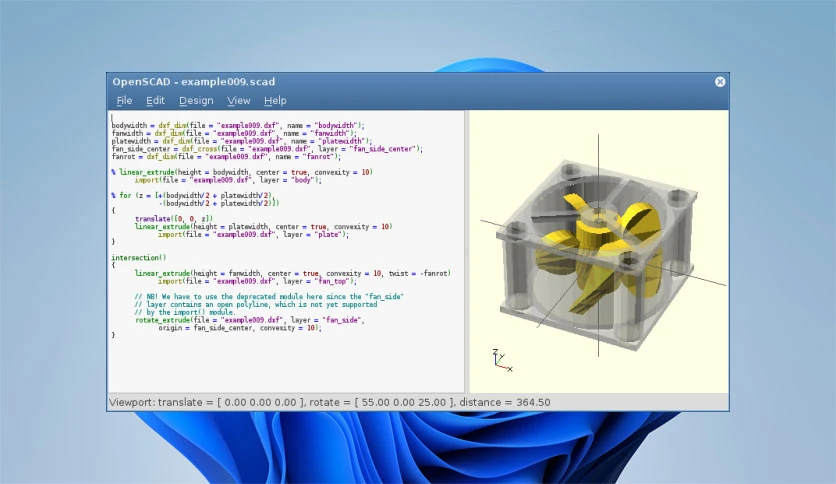The image size is (836, 484).
Task: Click the comment line '// by the import() module.'
Action: (184, 312)
